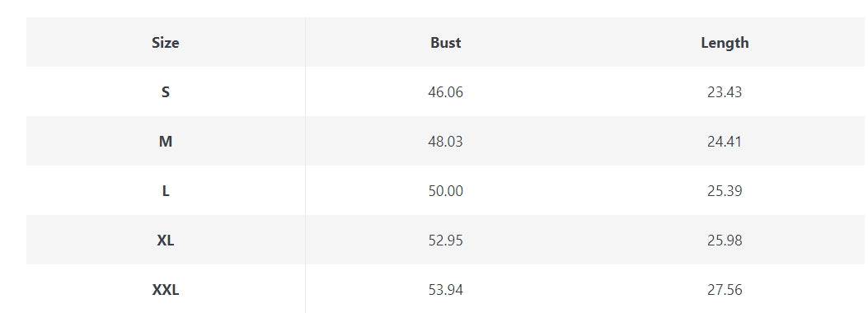This screenshot has width=868, height=313.
Task: Click the S row bust measurement cell
Action: [446, 91]
